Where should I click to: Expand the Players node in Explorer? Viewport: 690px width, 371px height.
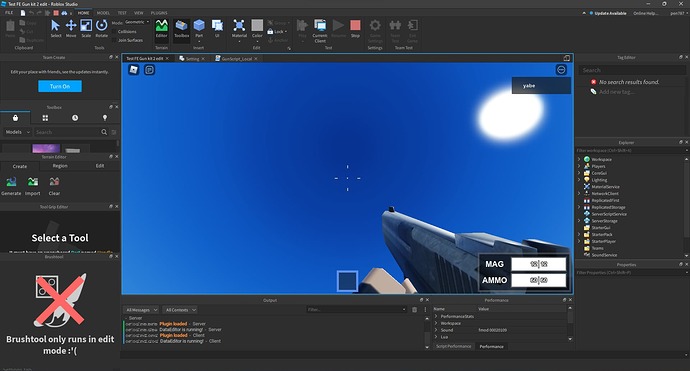click(x=579, y=166)
